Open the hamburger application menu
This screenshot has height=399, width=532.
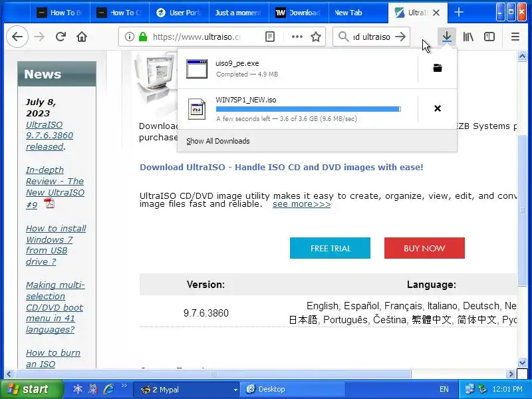[x=515, y=37]
